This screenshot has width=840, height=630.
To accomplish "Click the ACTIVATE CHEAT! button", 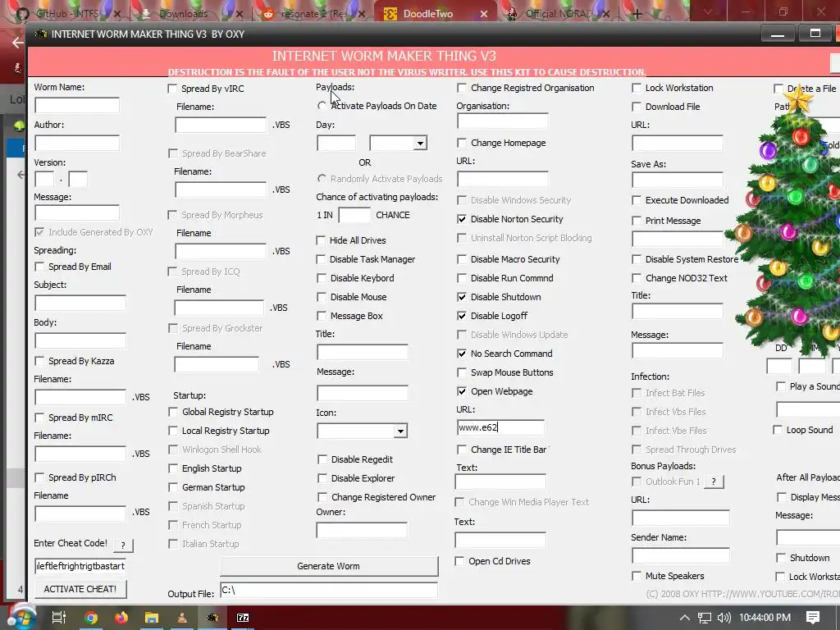I will [x=80, y=589].
